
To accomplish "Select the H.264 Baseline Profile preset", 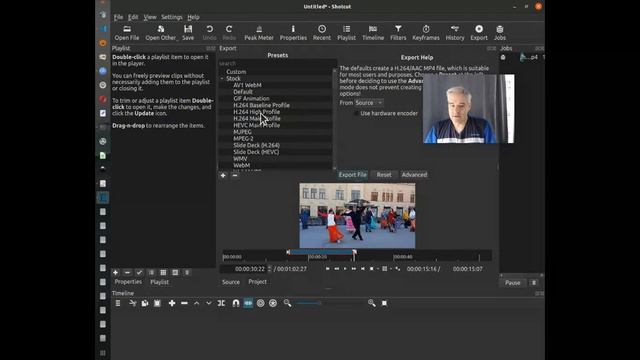I will pos(261,105).
